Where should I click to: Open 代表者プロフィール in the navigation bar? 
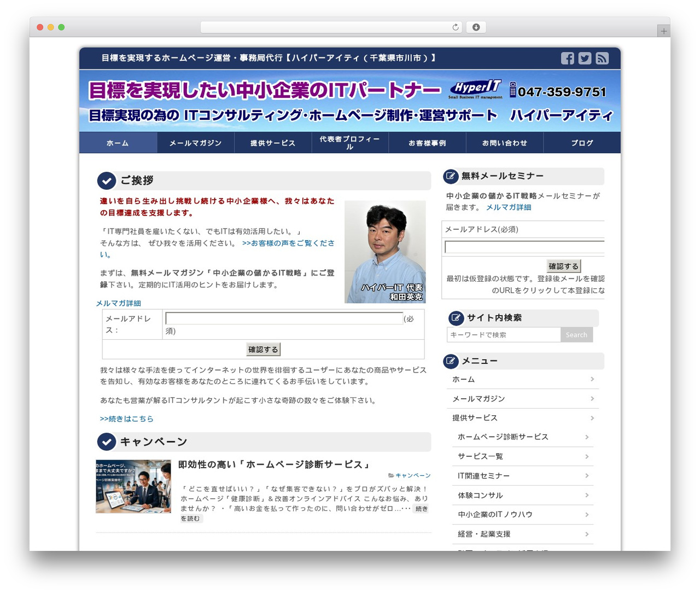(350, 143)
